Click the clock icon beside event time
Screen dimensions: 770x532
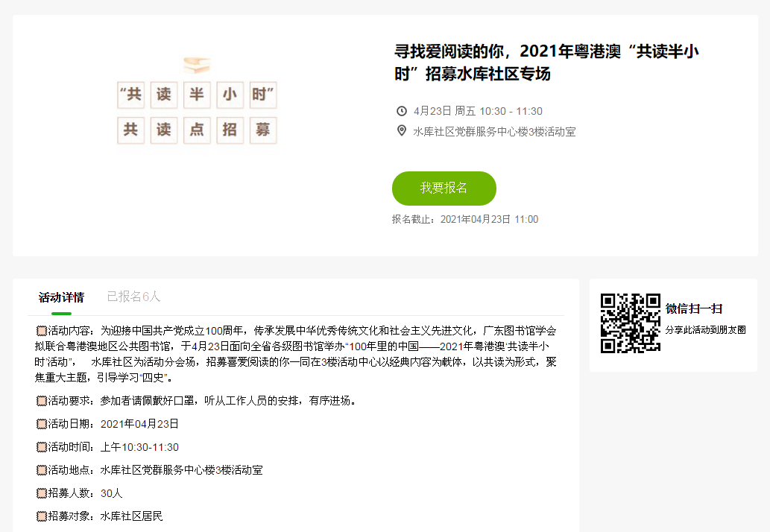pos(402,111)
